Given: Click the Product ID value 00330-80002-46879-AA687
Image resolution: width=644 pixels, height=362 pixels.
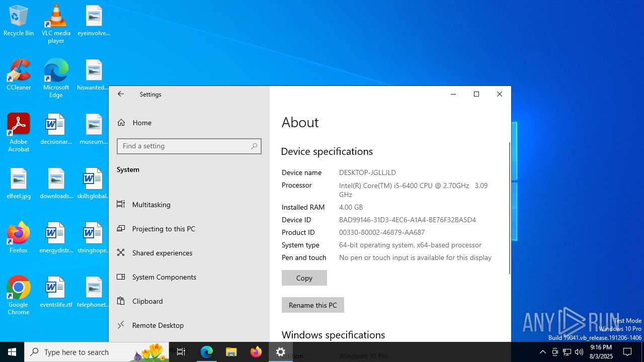Looking at the screenshot, I should (x=382, y=232).
